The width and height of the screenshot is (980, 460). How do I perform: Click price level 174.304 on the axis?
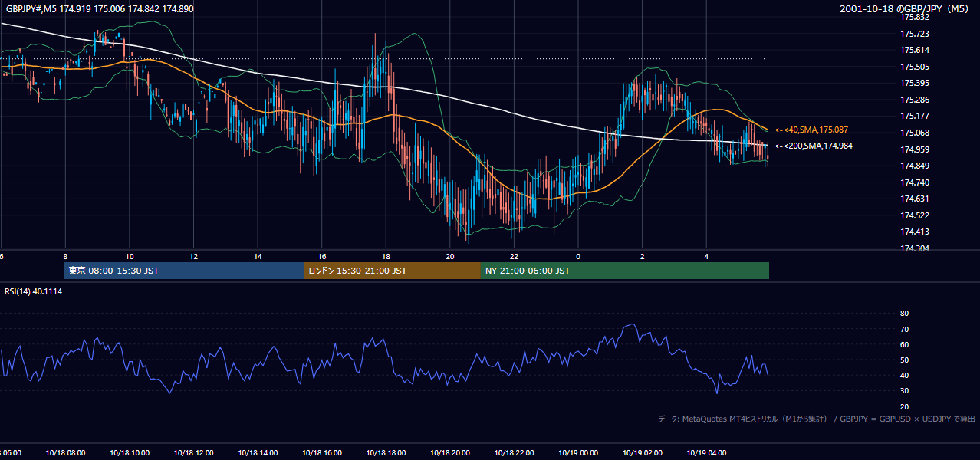click(915, 248)
